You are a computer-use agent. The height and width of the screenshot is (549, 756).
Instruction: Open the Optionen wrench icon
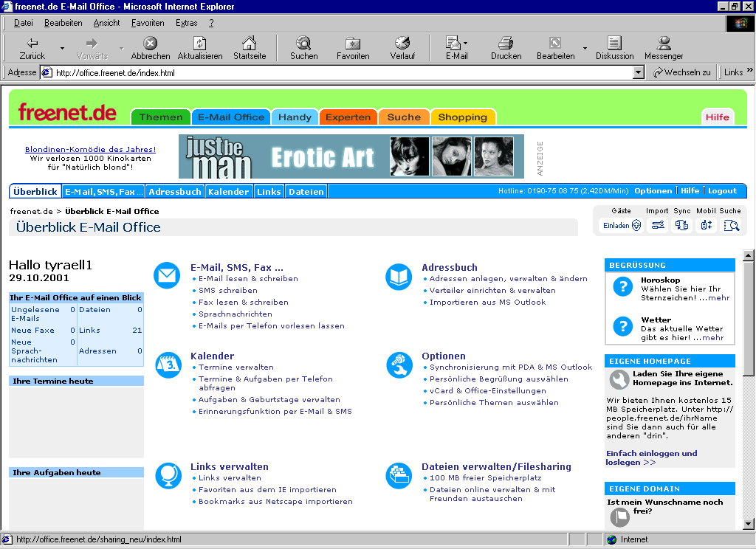click(x=399, y=365)
